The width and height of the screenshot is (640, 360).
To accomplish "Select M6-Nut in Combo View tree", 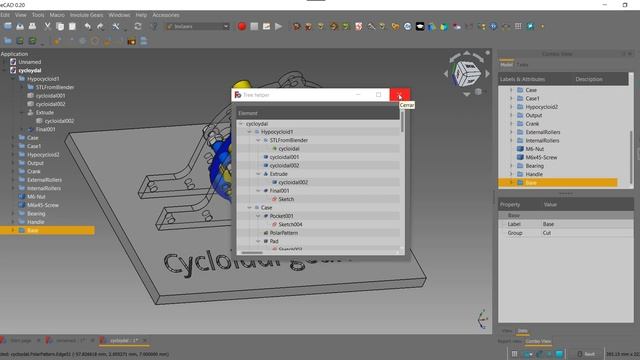I will click(x=534, y=149).
